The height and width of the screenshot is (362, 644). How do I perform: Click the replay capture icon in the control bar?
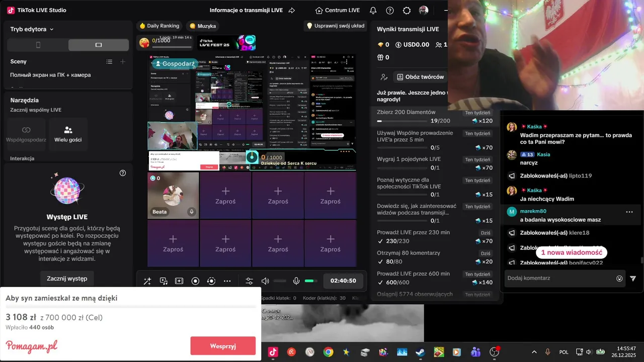(211, 281)
